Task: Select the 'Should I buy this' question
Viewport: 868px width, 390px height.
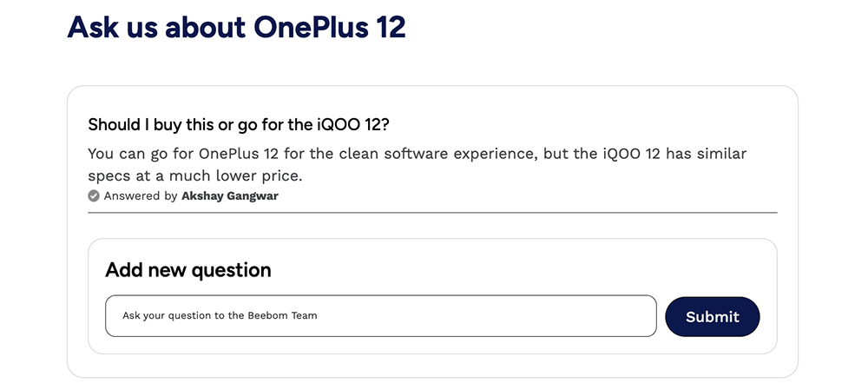Action: pos(244,124)
